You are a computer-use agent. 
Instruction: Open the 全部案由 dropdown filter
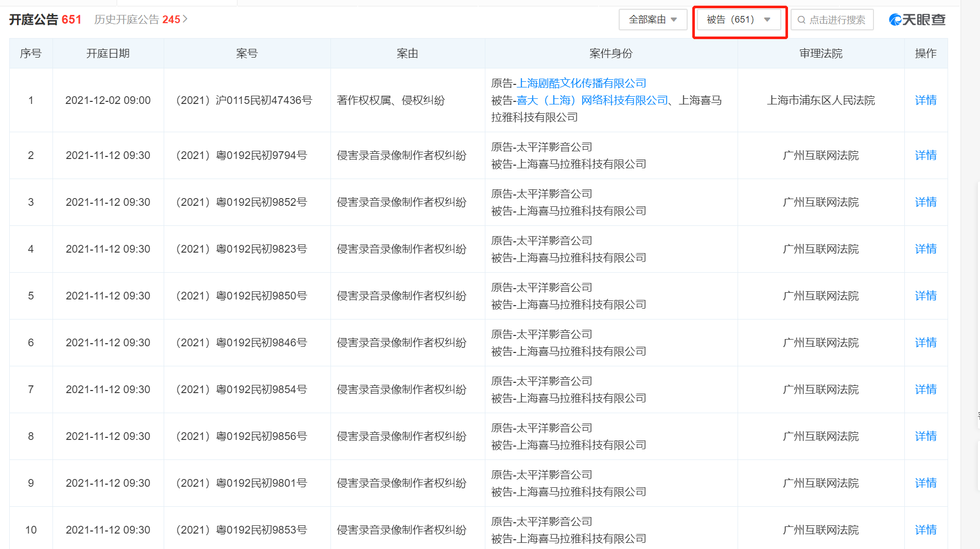[x=653, y=20]
